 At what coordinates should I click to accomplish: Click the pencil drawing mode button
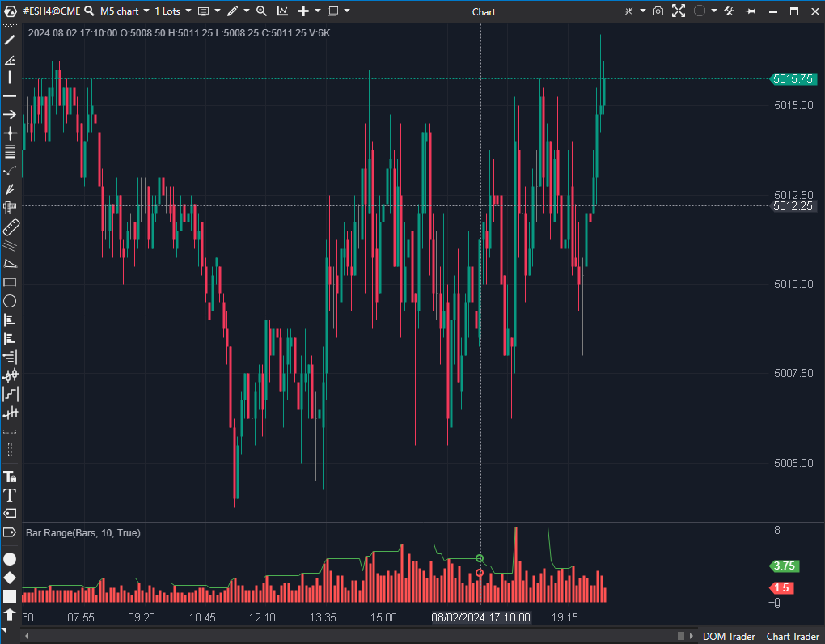233,11
